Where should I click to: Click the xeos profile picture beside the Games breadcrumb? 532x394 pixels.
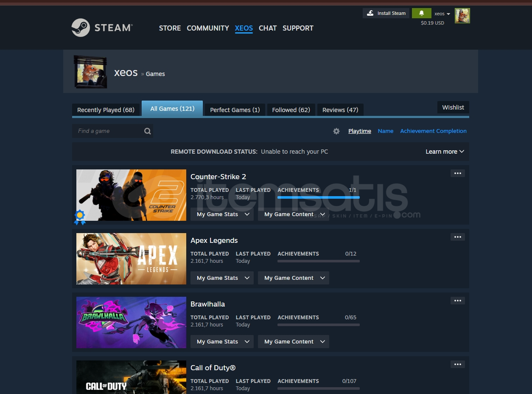tap(90, 72)
